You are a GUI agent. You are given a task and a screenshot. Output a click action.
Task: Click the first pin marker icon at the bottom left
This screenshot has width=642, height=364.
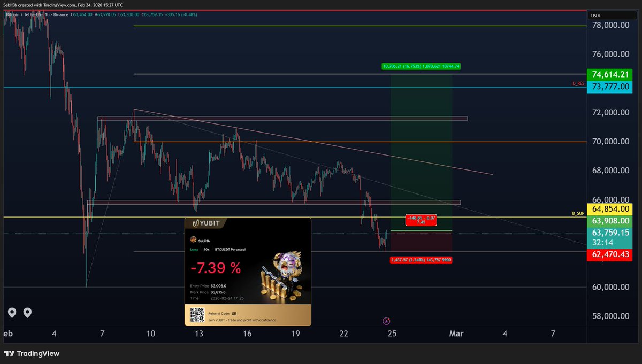pos(12,313)
